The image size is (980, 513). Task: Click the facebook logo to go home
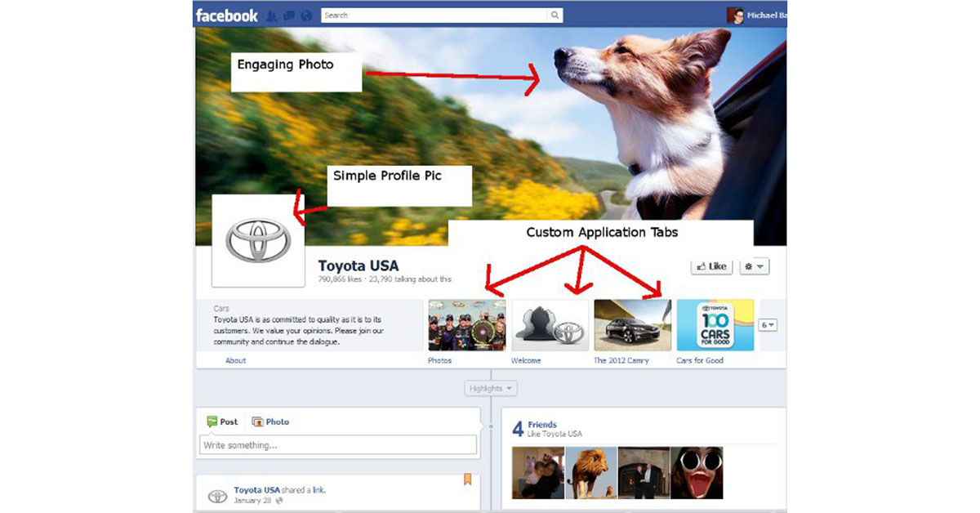(227, 15)
